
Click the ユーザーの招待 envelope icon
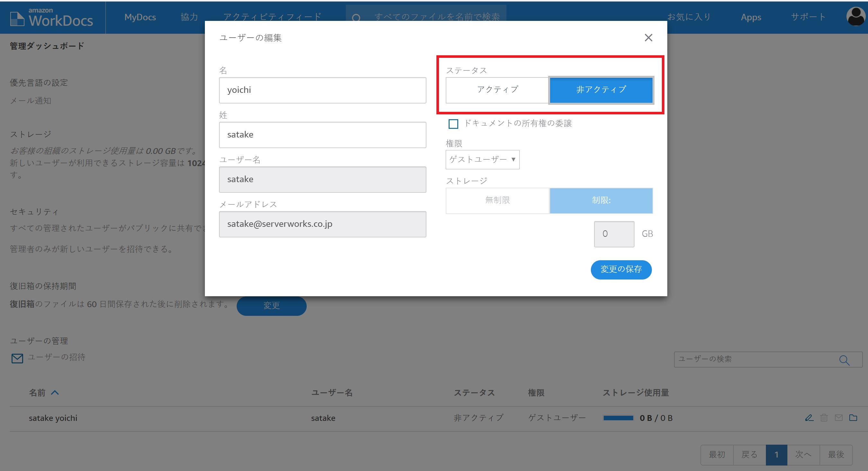point(17,358)
